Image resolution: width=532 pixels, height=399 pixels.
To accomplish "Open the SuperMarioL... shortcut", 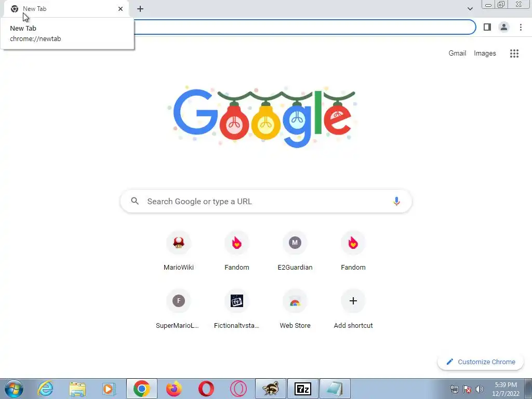I will tap(179, 309).
